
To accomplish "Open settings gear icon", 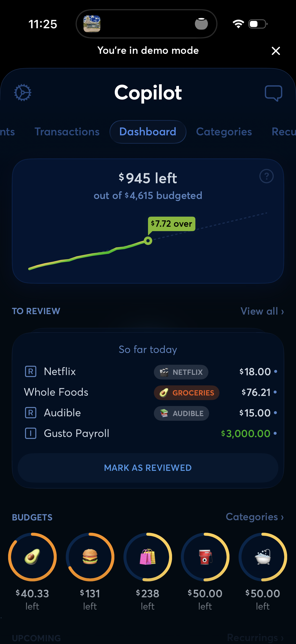I will click(23, 93).
